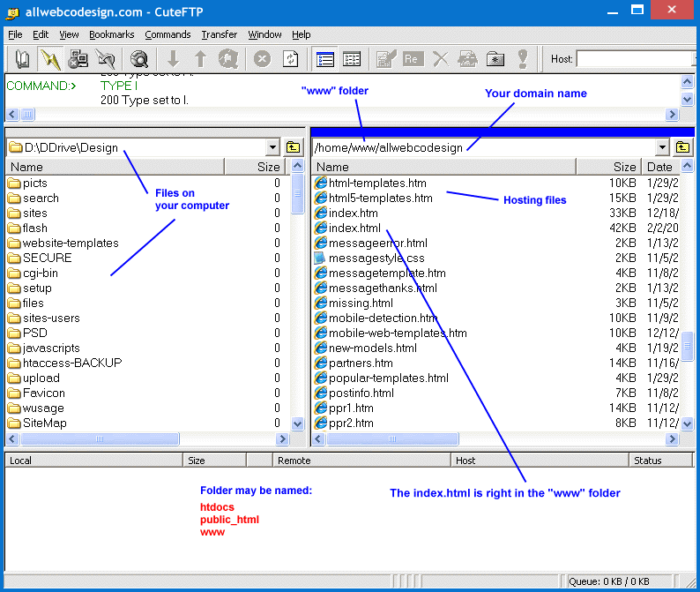Click the Status queue column header
Image resolution: width=700 pixels, height=592 pixels.
pyautogui.click(x=660, y=461)
